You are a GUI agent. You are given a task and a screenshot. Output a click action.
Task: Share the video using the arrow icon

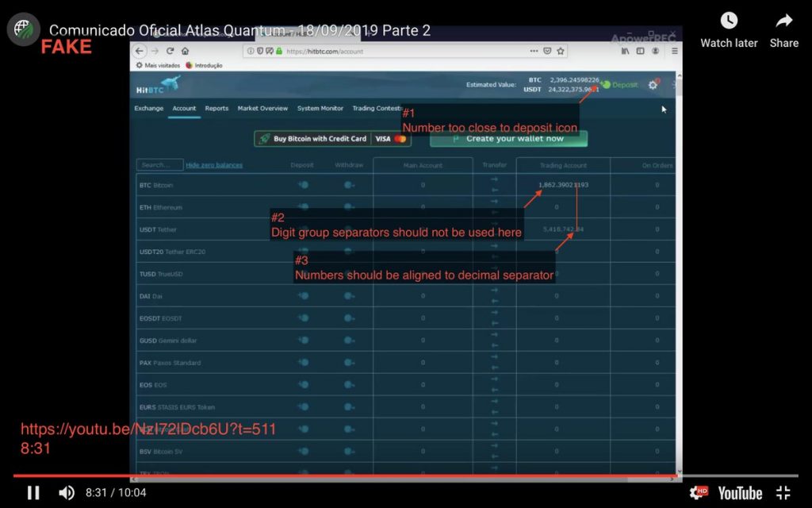click(x=784, y=30)
